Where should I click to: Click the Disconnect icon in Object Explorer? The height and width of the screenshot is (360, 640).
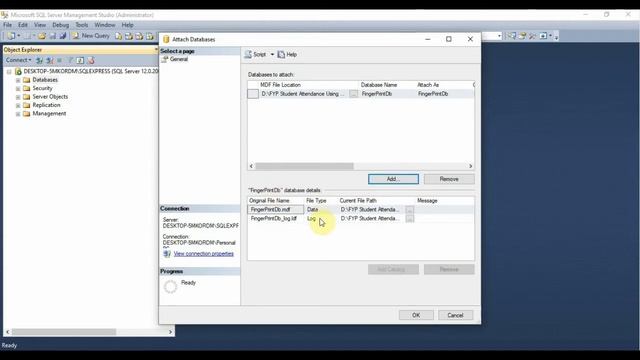(50, 60)
